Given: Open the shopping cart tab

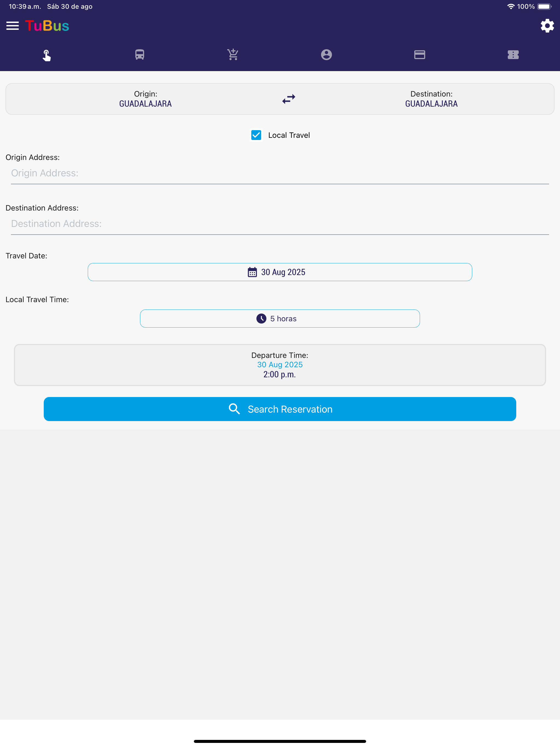Looking at the screenshot, I should [233, 55].
